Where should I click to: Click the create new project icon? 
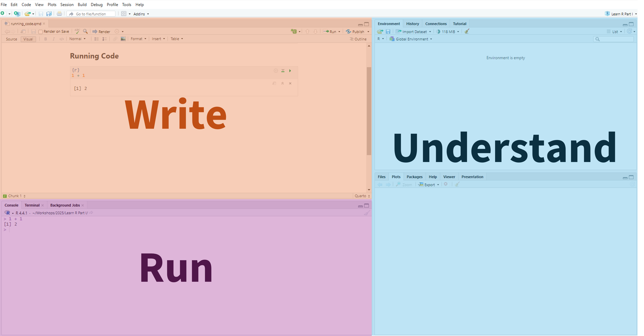[x=17, y=14]
